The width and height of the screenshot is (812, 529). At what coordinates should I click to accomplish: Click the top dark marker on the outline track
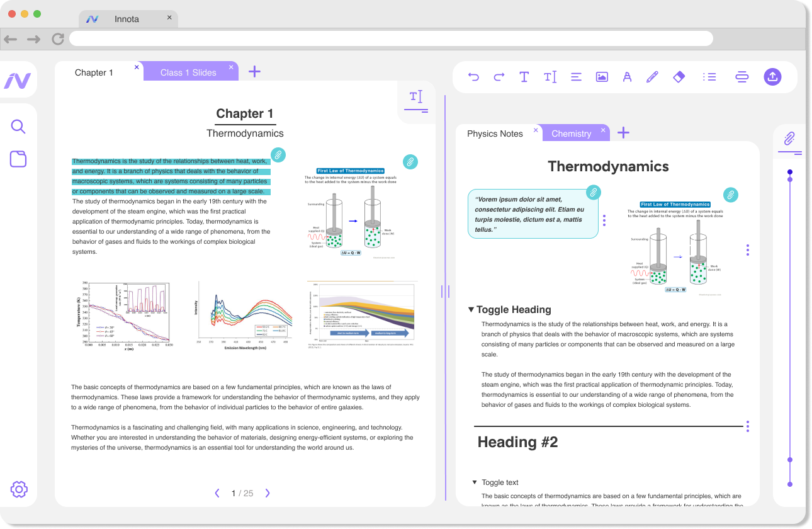pyautogui.click(x=790, y=172)
